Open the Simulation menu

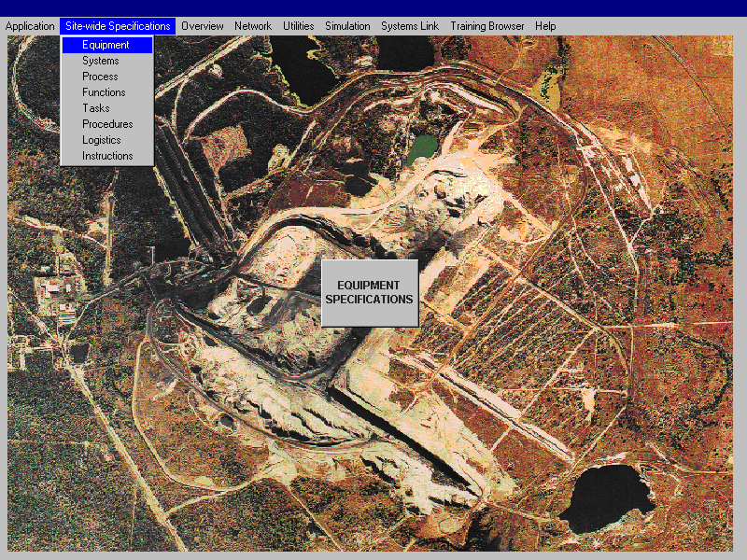pos(347,26)
